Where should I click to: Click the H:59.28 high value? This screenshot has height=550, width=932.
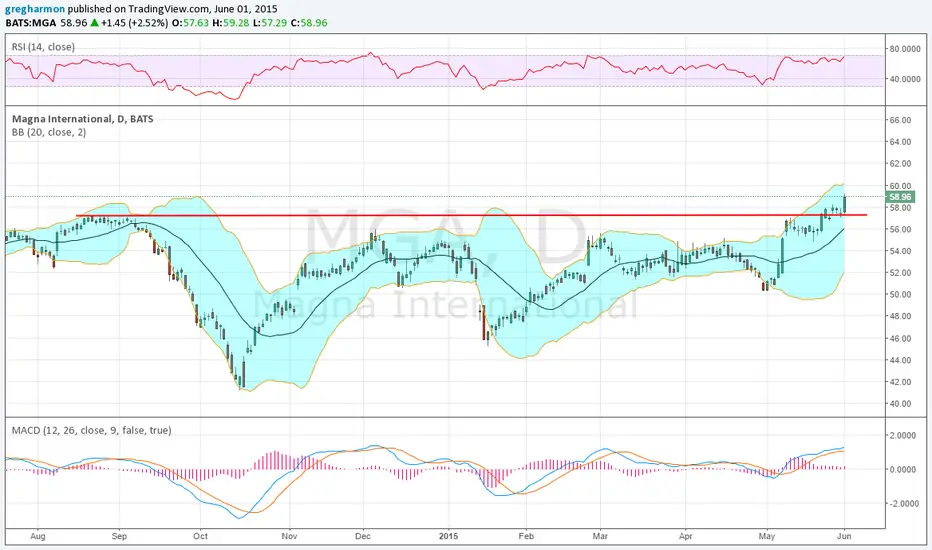click(230, 23)
